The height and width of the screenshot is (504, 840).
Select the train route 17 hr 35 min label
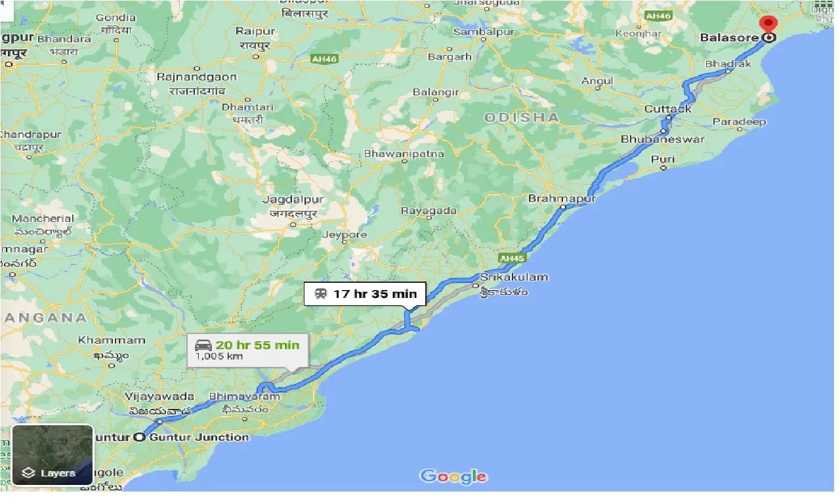point(366,293)
